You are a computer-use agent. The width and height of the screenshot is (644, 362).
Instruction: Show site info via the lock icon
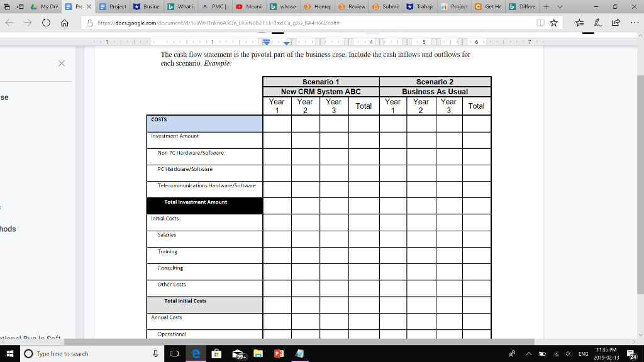click(89, 23)
